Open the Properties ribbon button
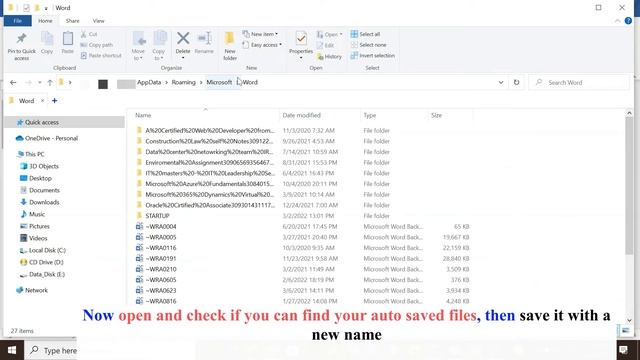 click(x=301, y=45)
